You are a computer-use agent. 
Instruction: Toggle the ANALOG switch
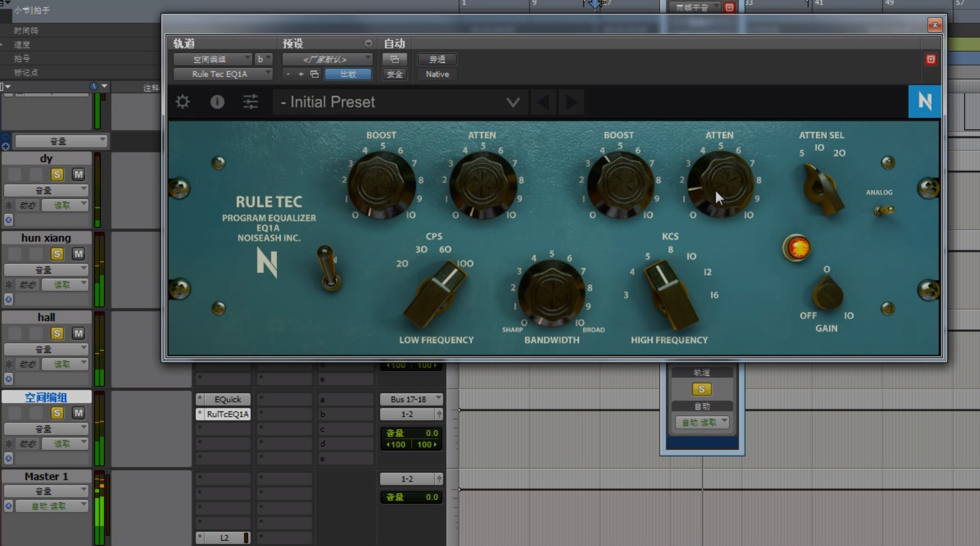pyautogui.click(x=883, y=210)
